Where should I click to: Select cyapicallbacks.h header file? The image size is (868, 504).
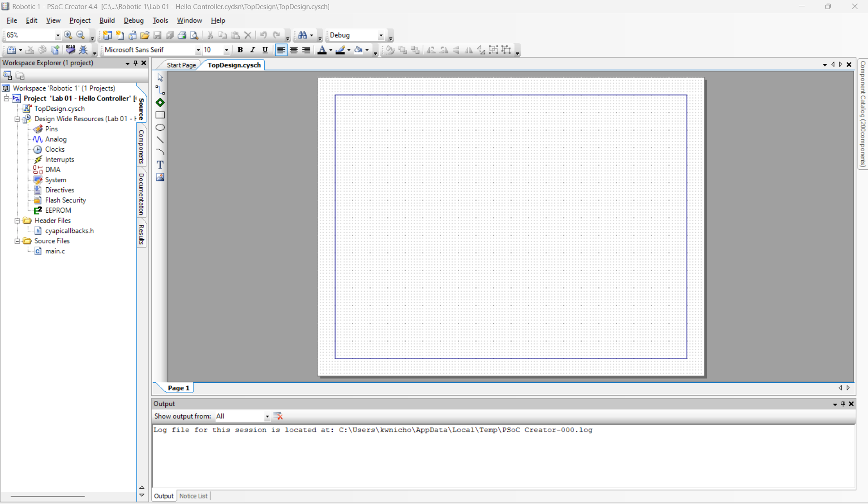(69, 231)
